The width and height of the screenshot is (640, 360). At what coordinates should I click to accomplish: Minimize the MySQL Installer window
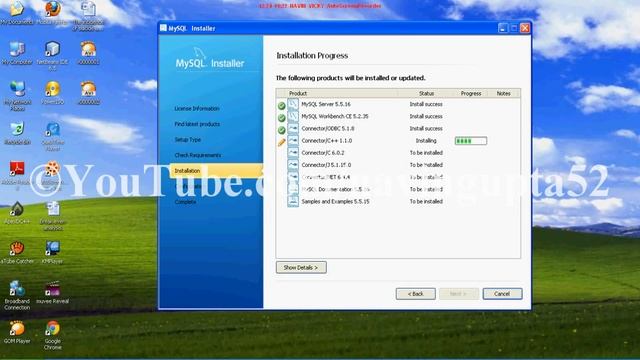click(503, 28)
